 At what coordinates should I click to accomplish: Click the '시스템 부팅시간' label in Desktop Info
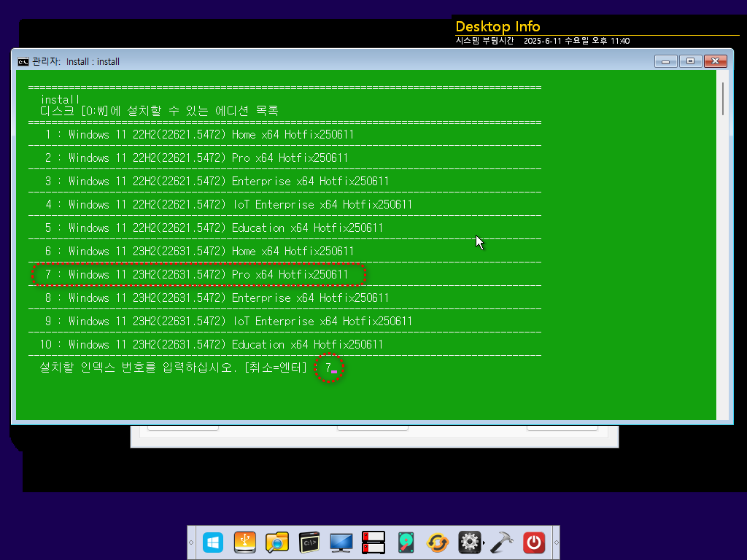(x=484, y=41)
